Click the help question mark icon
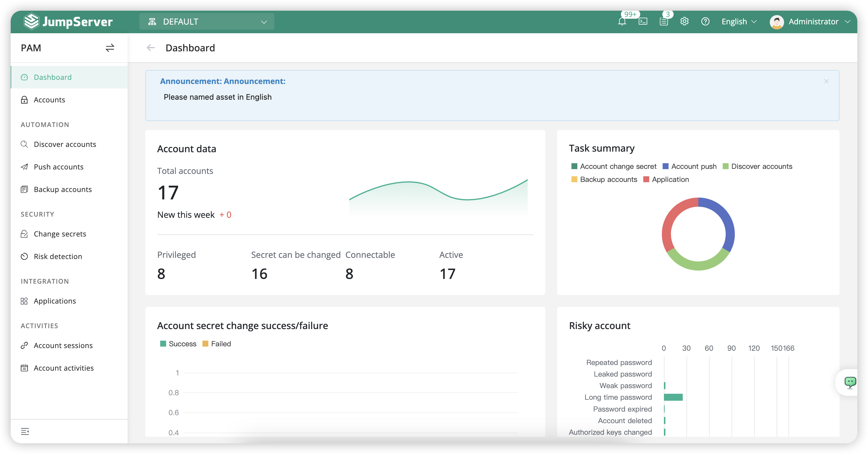This screenshot has width=868, height=454. 705,22
